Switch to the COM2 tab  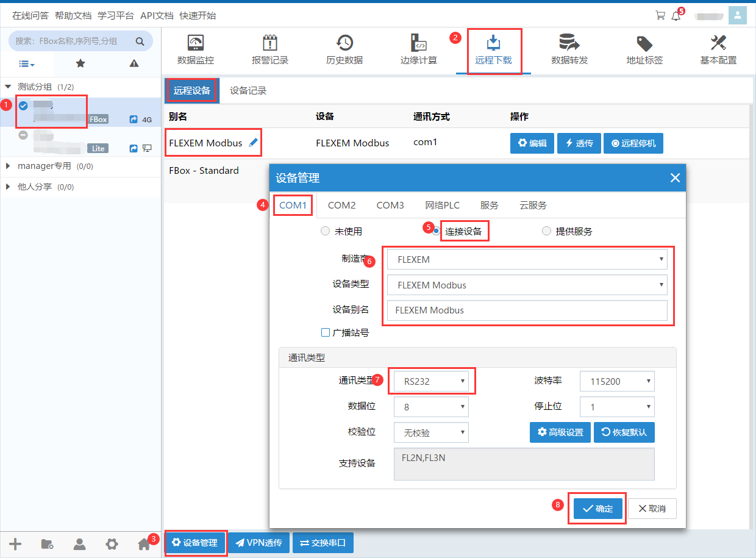point(341,205)
